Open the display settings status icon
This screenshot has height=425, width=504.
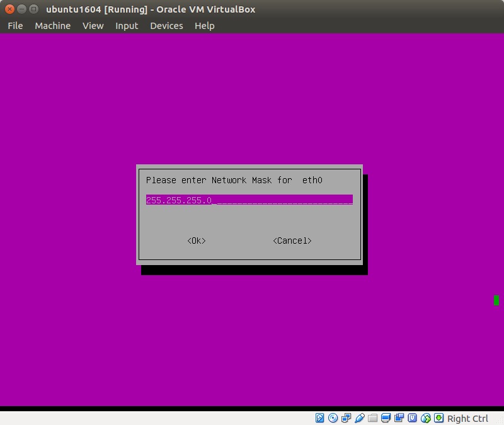(x=386, y=418)
